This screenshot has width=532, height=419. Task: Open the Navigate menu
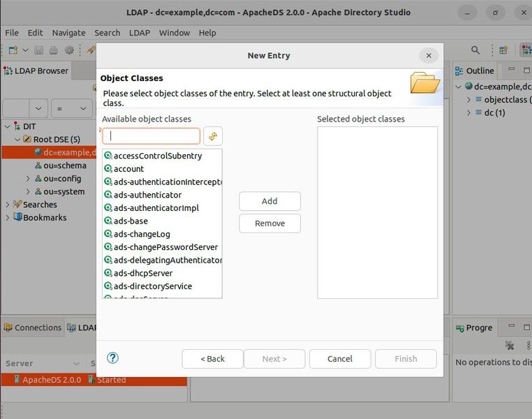(69, 33)
